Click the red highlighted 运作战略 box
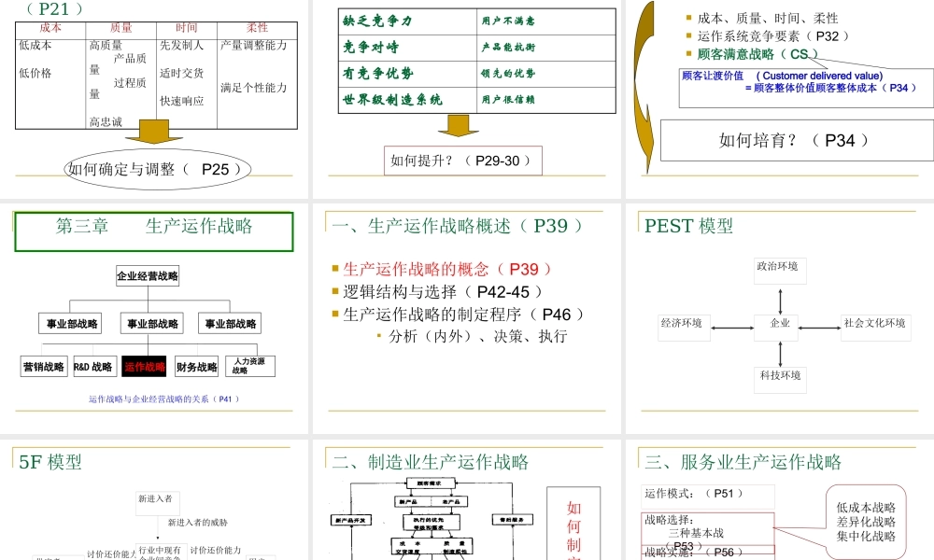 (x=145, y=367)
